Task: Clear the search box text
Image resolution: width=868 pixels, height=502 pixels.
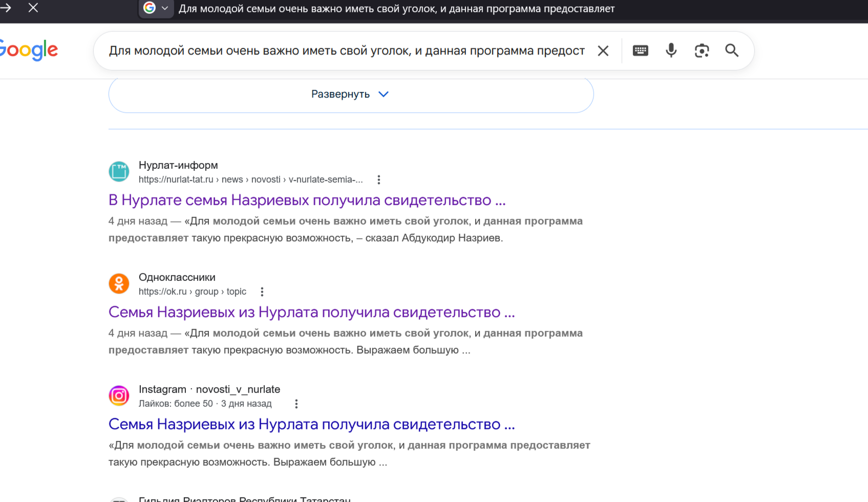Action: click(603, 51)
